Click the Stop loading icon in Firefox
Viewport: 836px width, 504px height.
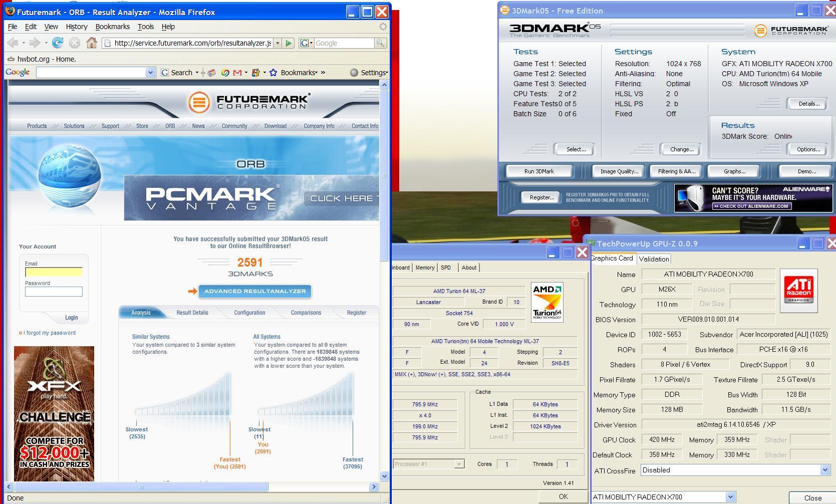point(75,43)
